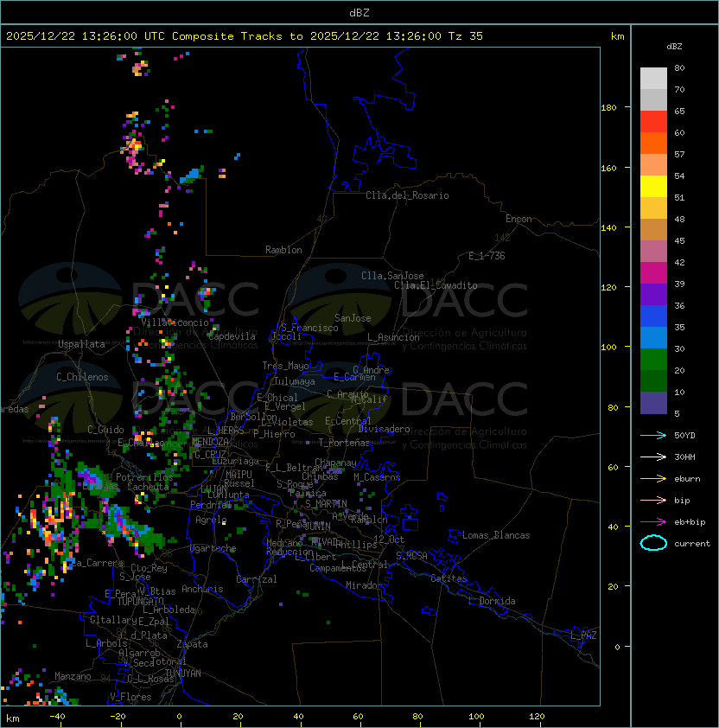Click the '180' tick on the vertical km axis
This screenshot has height=728, width=719.
[x=608, y=108]
